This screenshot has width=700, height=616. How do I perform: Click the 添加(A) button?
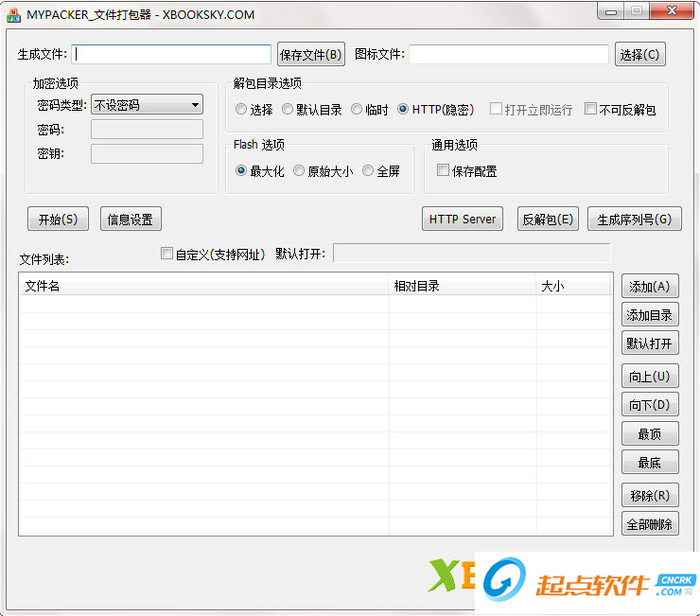tap(650, 287)
